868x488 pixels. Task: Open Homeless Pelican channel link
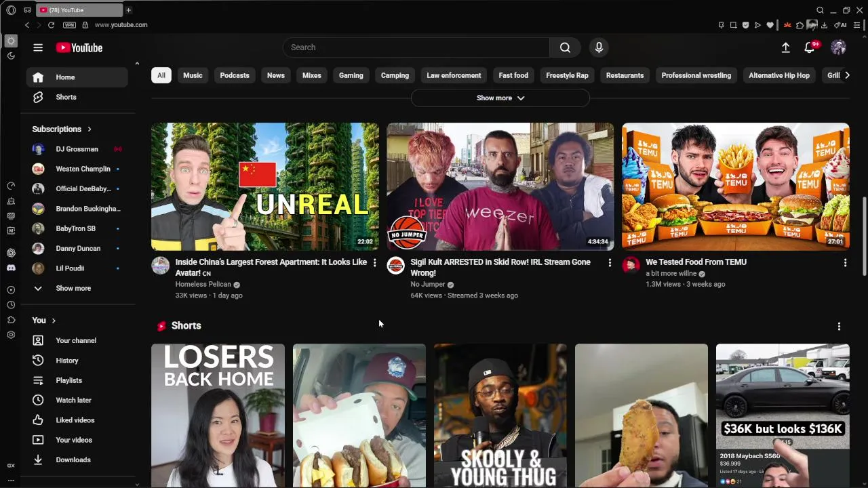point(203,284)
